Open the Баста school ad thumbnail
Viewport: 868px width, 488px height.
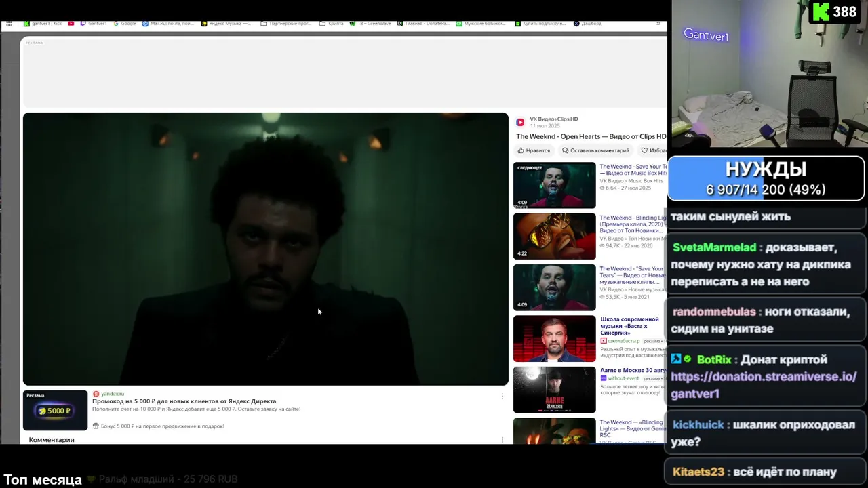(x=554, y=339)
